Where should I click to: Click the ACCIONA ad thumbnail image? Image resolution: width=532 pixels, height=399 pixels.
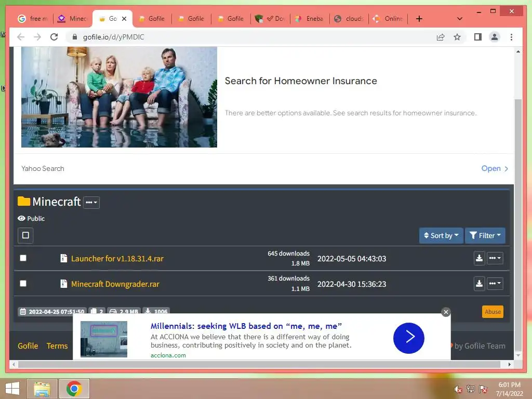[104, 339]
